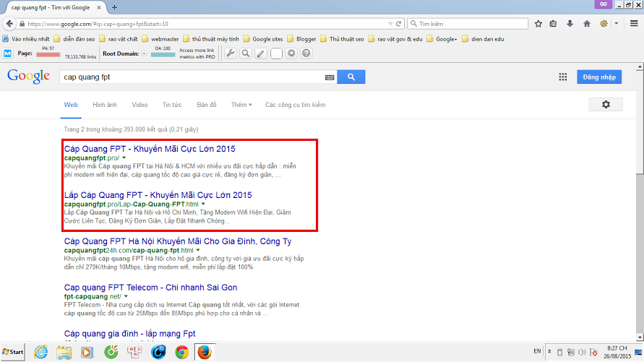Expand dropdown next to fpt-capquang.net URL
The height and width of the screenshot is (362, 644).
126,296
